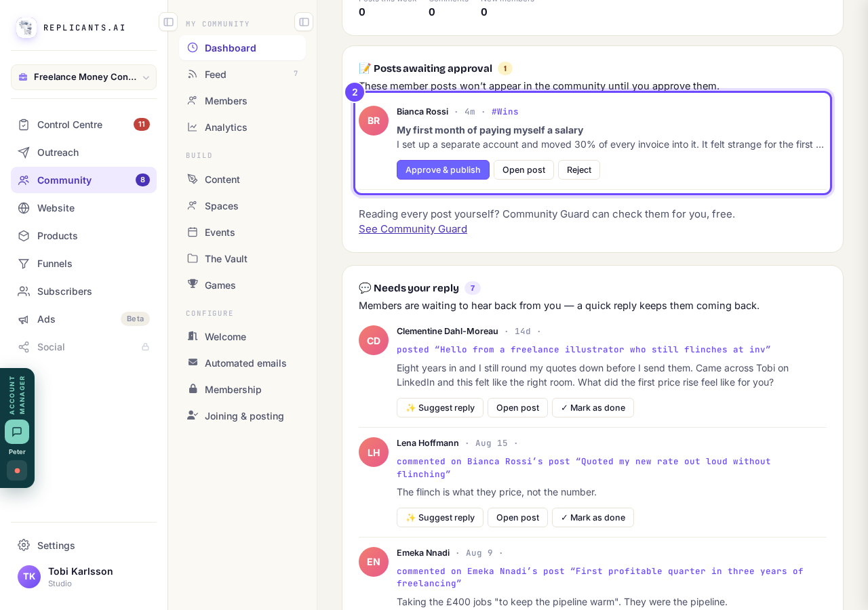
Task: Open the Feed page
Action: coord(242,75)
